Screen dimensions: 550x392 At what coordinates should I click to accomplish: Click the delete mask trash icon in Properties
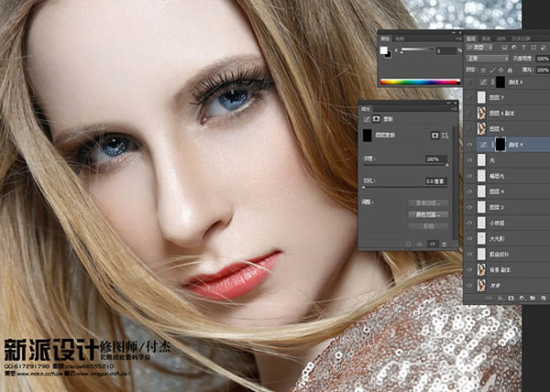click(x=444, y=245)
